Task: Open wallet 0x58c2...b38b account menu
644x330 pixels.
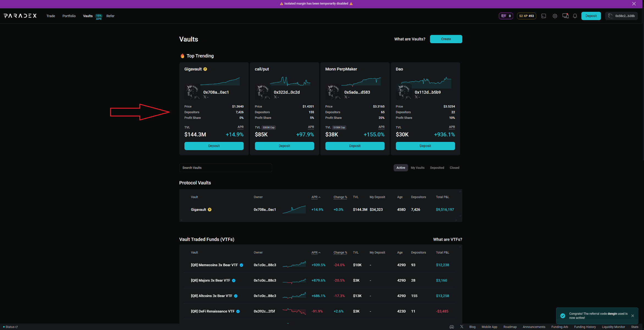Action: pos(621,16)
